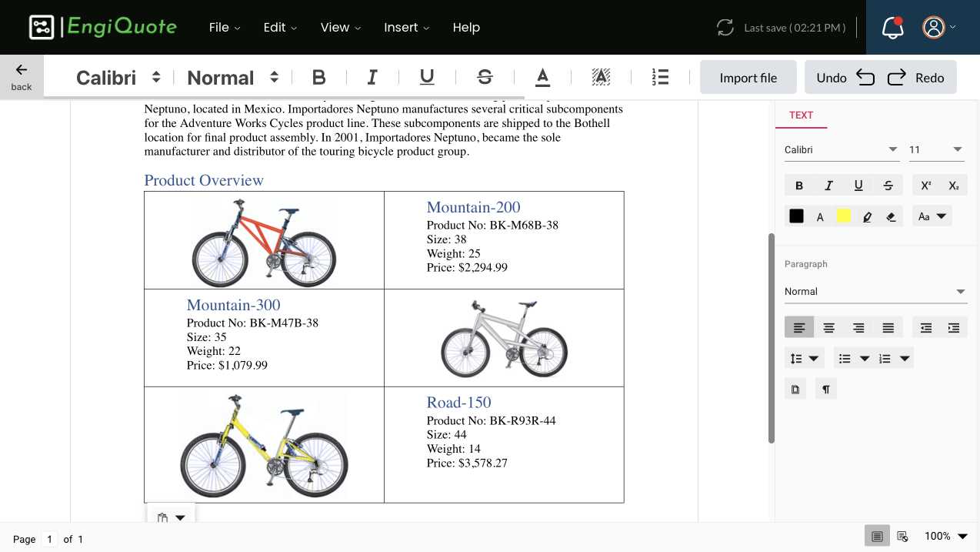This screenshot has height=552, width=980.
Task: Open the notifications bell
Action: [892, 28]
